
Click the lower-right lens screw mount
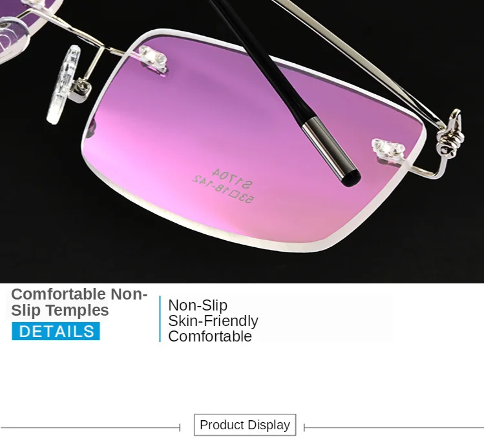coord(388,150)
